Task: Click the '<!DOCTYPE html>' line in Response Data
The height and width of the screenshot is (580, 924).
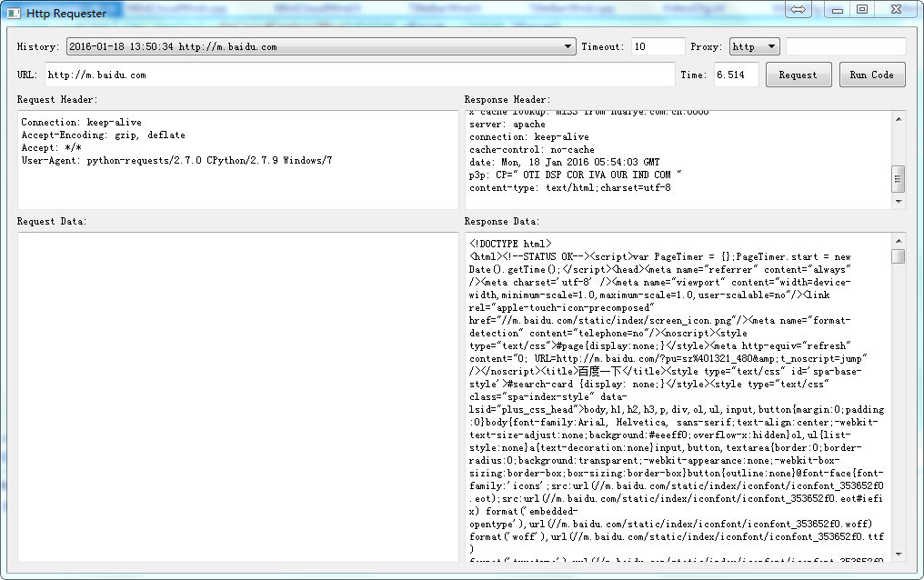Action: [510, 244]
